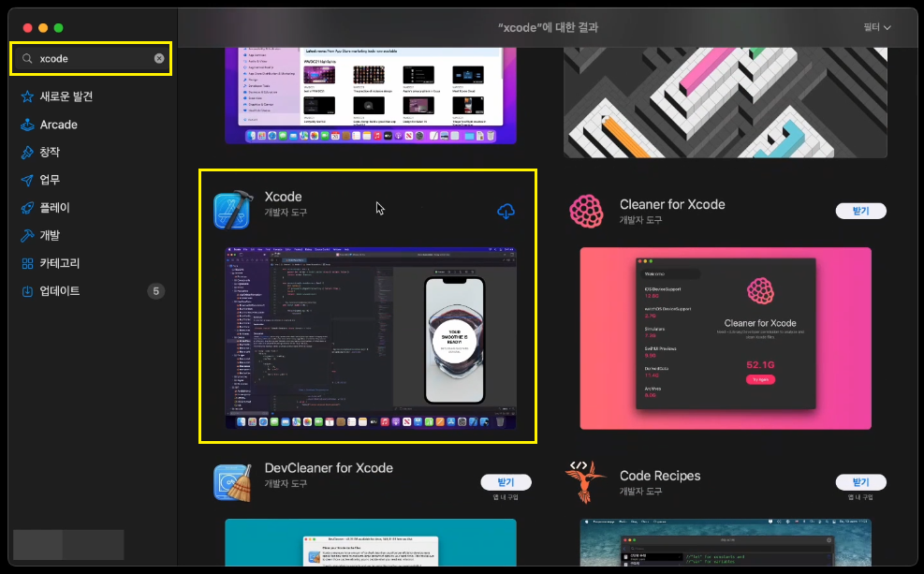Click the 카테고리 grid icon

pos(27,263)
